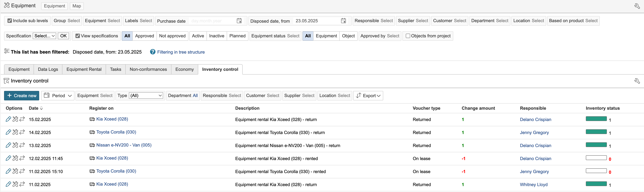Toggle the View specifications checkbox
The width and height of the screenshot is (644, 192).
78,36
